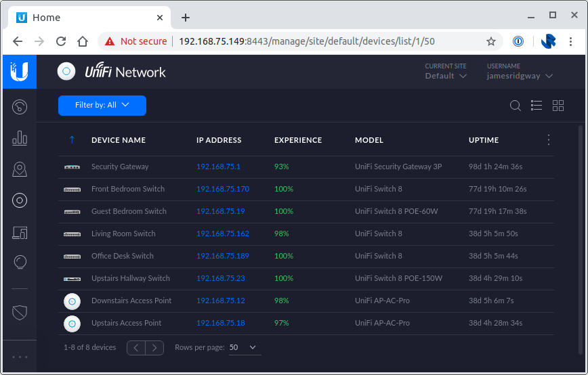Click the Security Gateway device icon
The width and height of the screenshot is (588, 375).
coord(72,167)
